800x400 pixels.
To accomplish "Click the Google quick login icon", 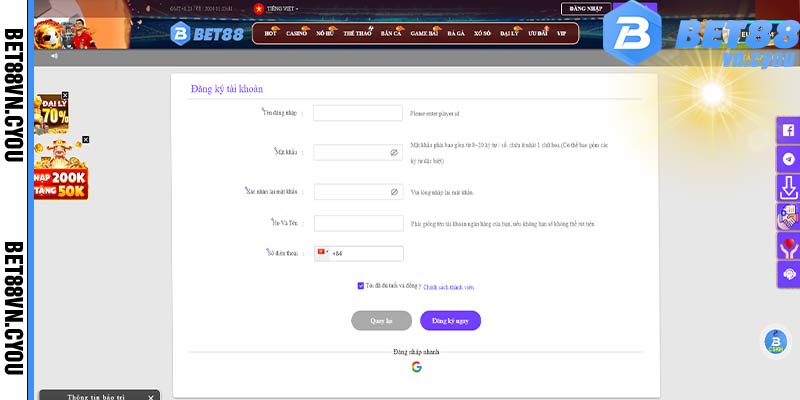I will (x=416, y=367).
